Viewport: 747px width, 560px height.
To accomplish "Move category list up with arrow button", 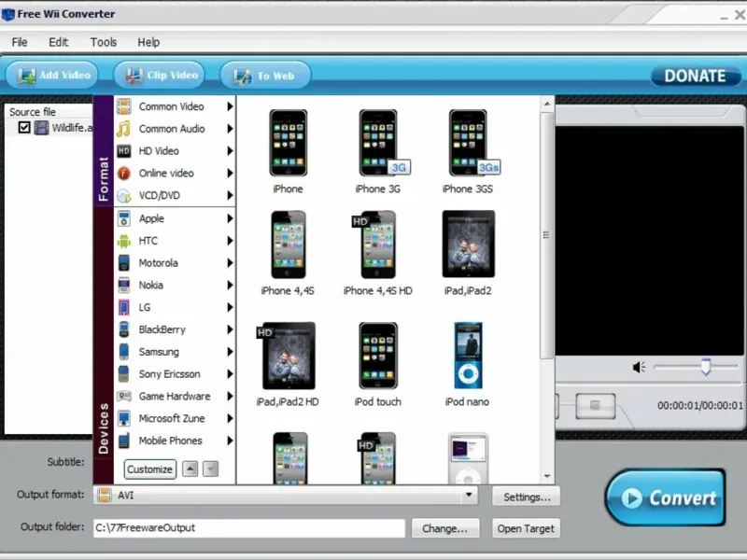I will point(190,469).
